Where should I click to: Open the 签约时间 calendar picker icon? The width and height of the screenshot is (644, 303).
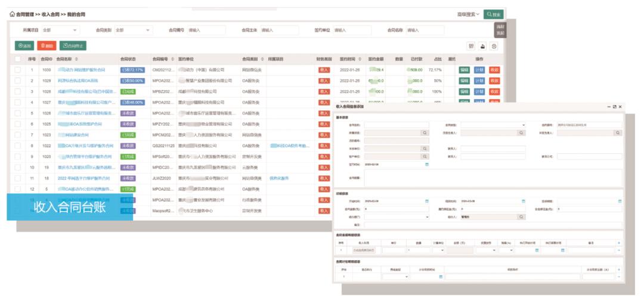click(x=426, y=163)
